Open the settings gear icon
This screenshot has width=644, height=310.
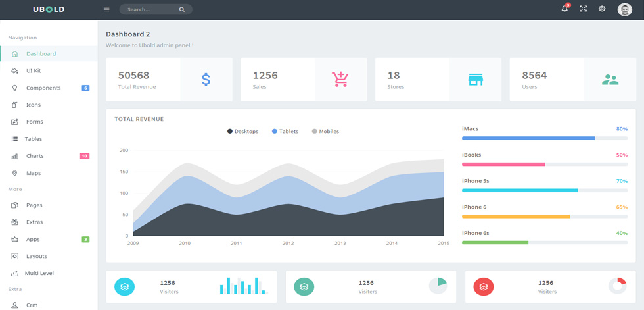[x=602, y=9]
